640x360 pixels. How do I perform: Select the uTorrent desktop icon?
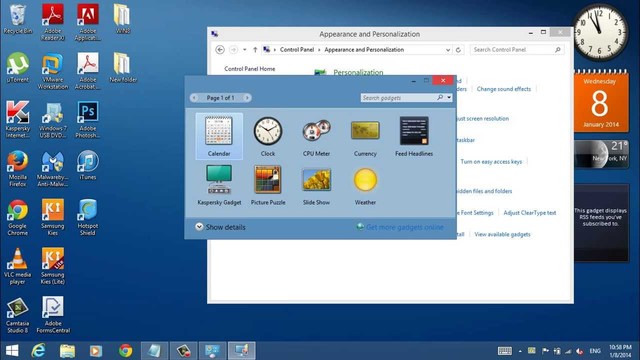(18, 68)
